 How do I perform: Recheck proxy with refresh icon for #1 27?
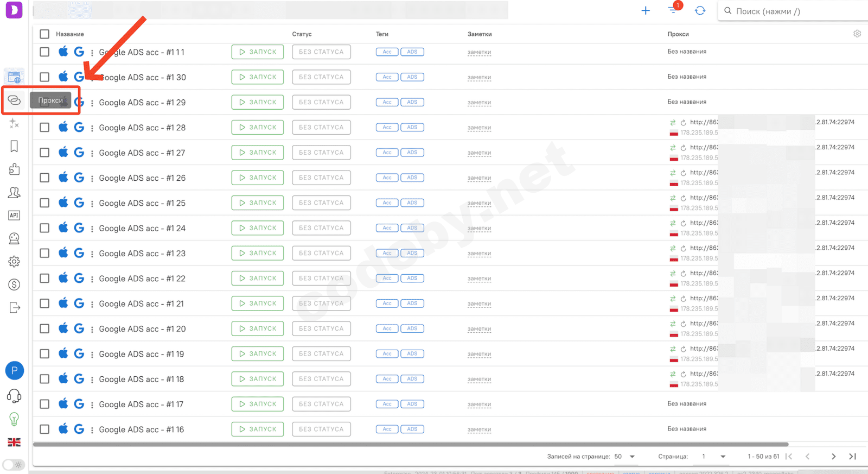[684, 148]
